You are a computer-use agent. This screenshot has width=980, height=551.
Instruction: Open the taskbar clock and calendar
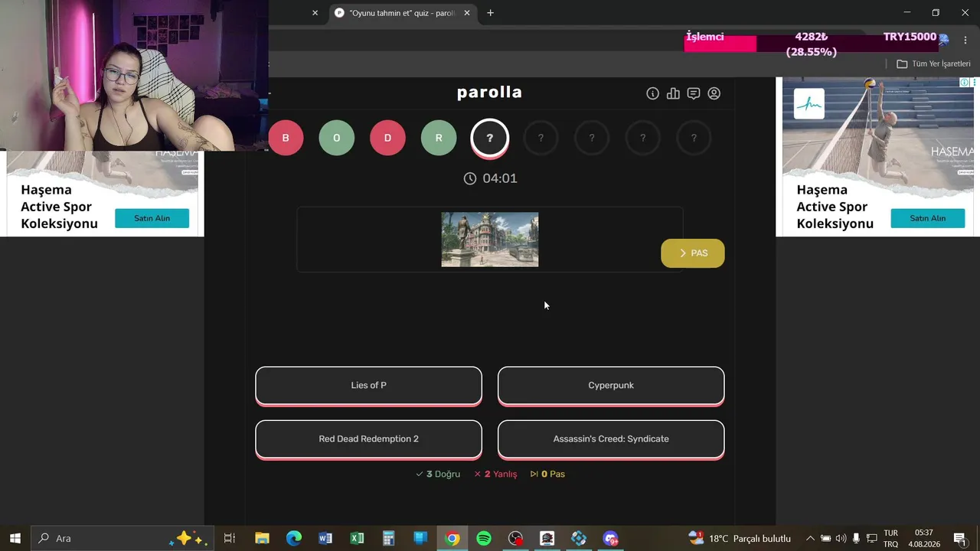tap(924, 538)
